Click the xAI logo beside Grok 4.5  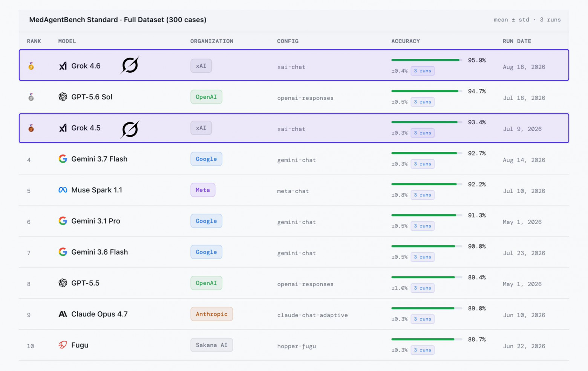(63, 128)
